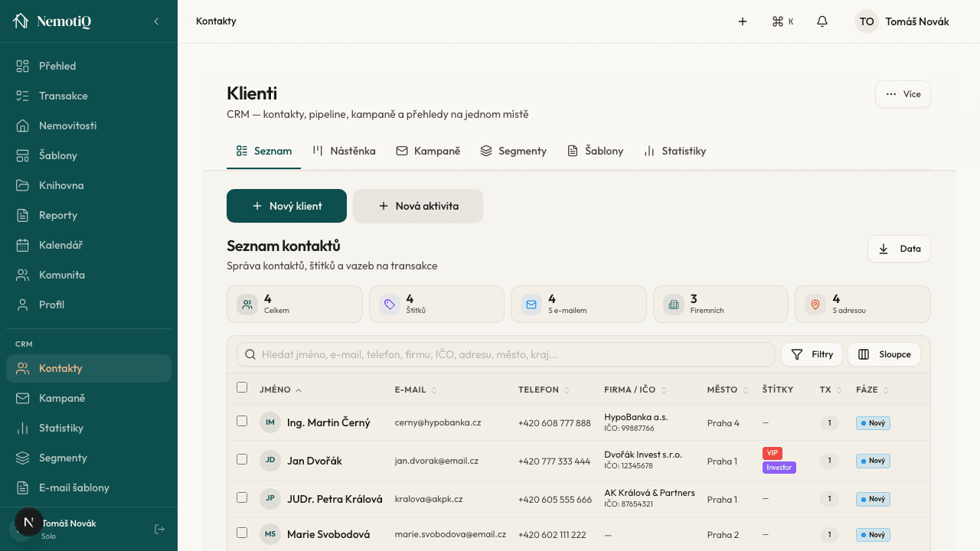This screenshot has height=551, width=980.
Task: Click the IM avatar of Martin Černý
Action: click(270, 422)
